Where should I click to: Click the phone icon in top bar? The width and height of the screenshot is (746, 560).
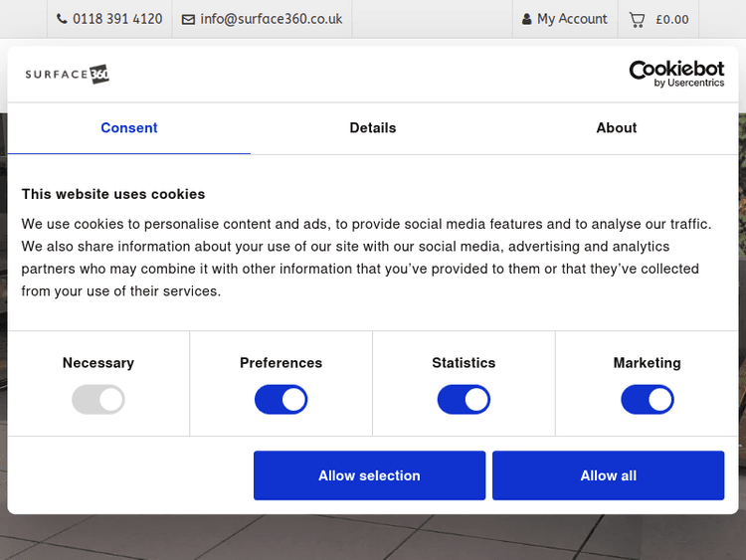(x=62, y=19)
